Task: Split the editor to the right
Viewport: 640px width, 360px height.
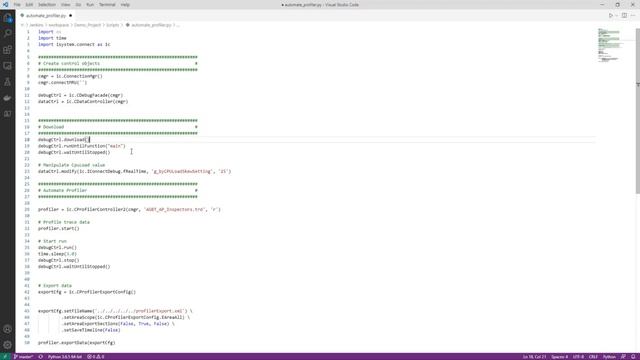Action: [x=624, y=16]
